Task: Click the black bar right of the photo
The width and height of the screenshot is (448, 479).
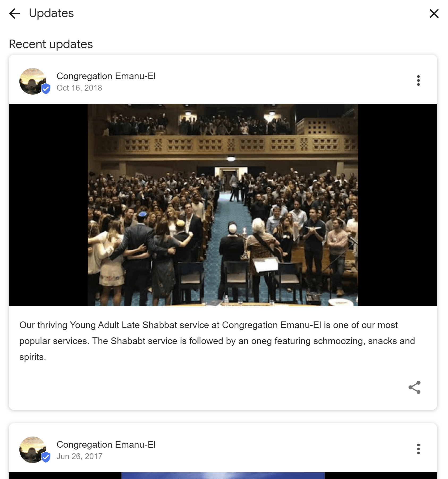Action: coord(398,205)
